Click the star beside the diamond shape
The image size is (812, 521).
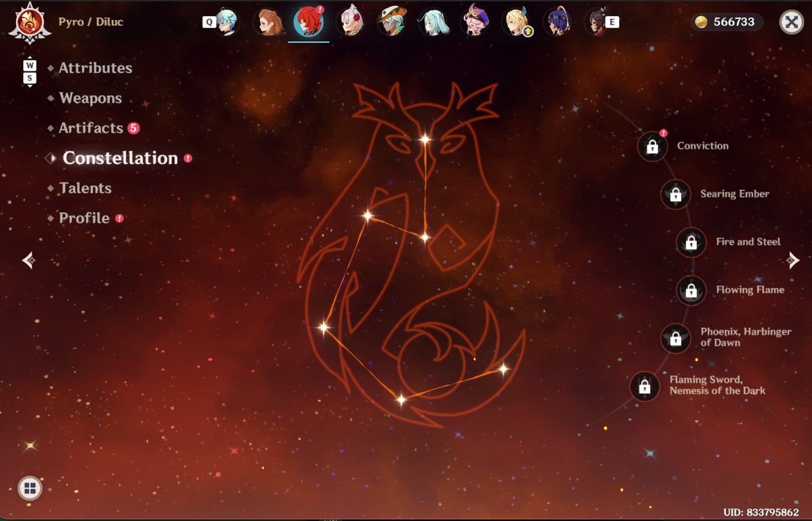[425, 238]
